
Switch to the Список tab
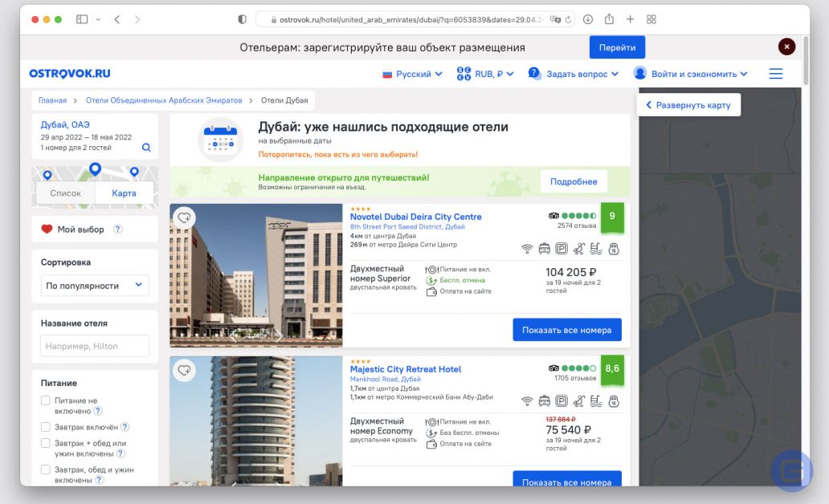[66, 193]
